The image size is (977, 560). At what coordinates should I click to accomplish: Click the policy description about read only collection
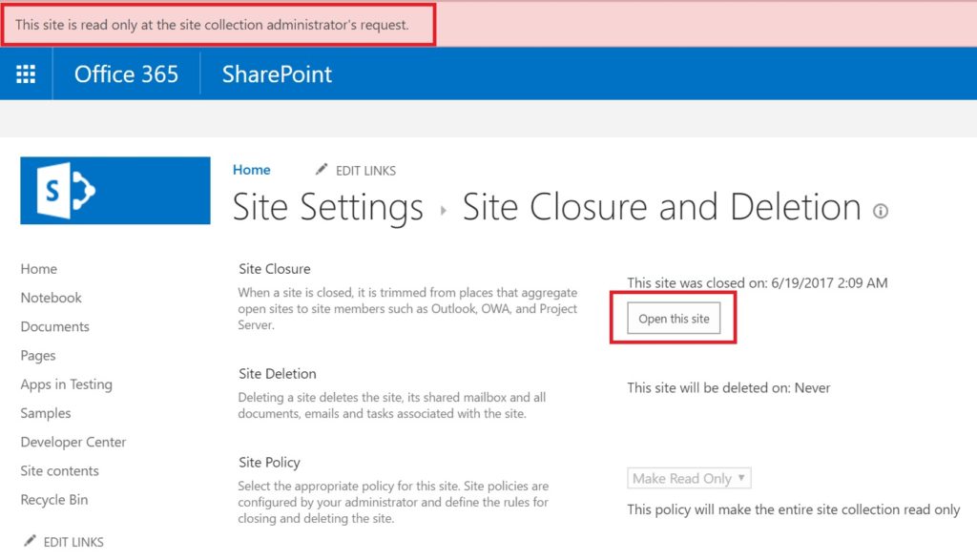pyautogui.click(x=793, y=509)
